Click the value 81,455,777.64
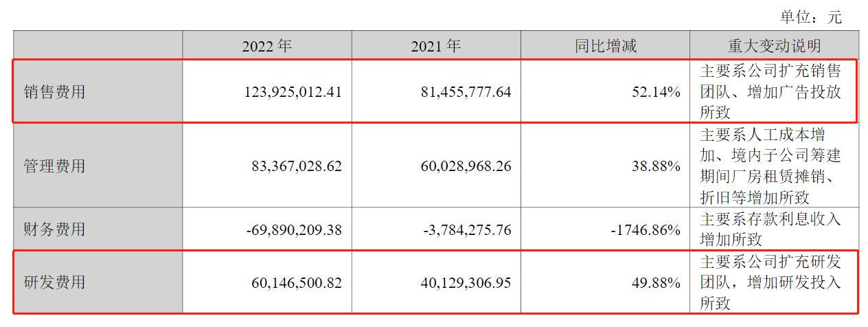This screenshot has height=327, width=868. pos(461,91)
